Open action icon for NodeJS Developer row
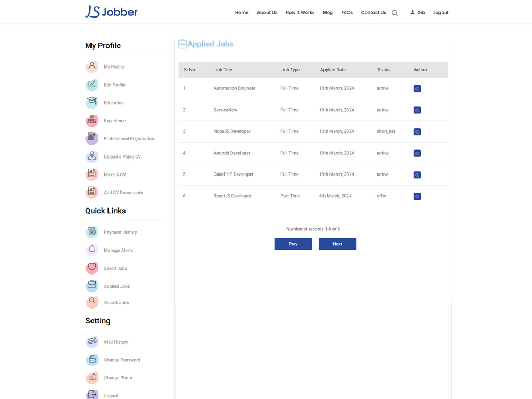This screenshot has height=399, width=532. pos(417,131)
